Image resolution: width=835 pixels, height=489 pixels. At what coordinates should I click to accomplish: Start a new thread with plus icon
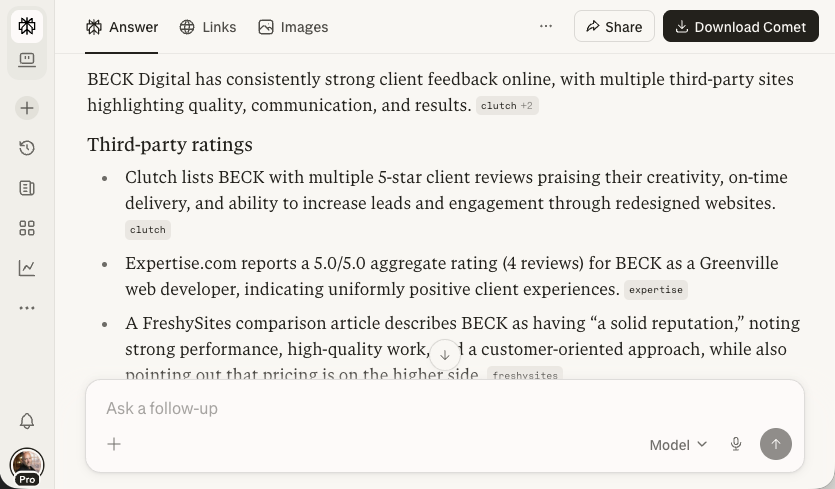[27, 108]
